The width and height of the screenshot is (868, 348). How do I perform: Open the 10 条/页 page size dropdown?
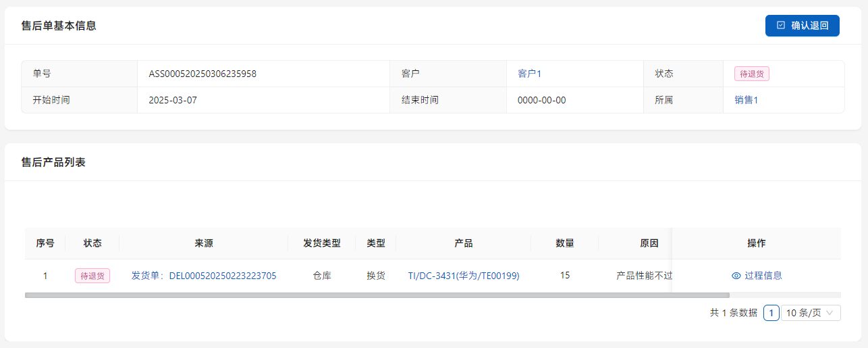coord(811,313)
